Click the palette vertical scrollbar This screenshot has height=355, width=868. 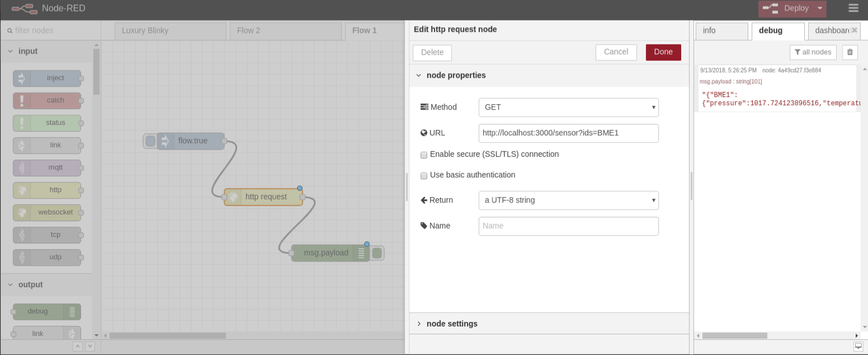(x=96, y=72)
